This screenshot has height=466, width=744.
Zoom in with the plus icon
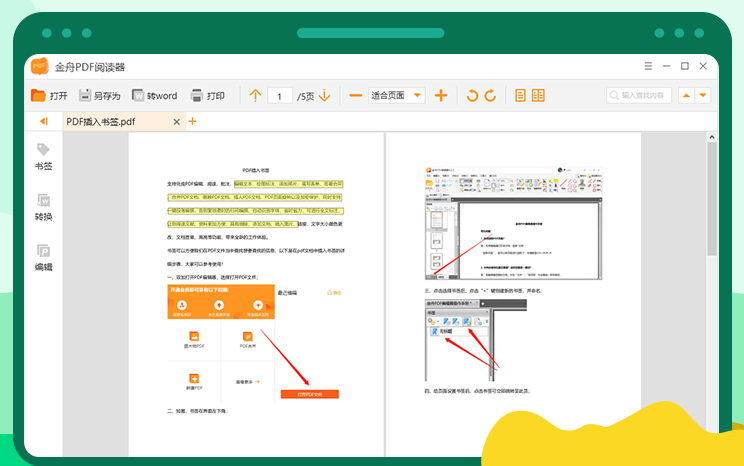pos(441,95)
